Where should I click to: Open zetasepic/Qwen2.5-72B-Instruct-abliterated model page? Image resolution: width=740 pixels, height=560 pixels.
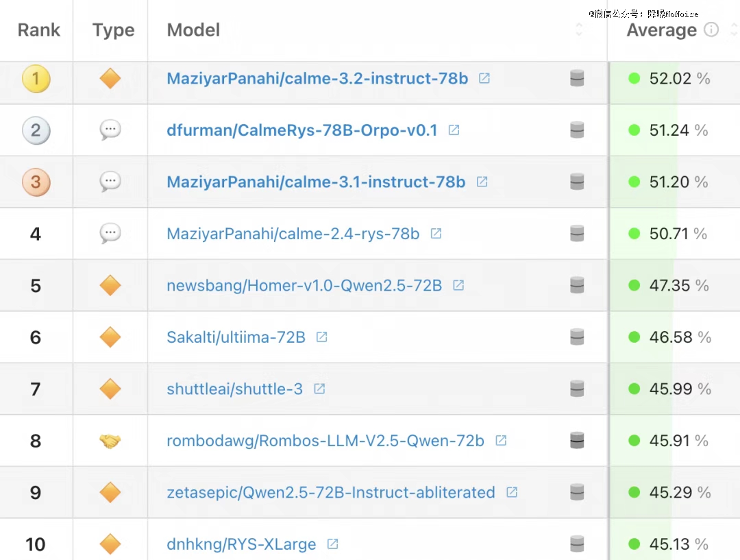330,492
